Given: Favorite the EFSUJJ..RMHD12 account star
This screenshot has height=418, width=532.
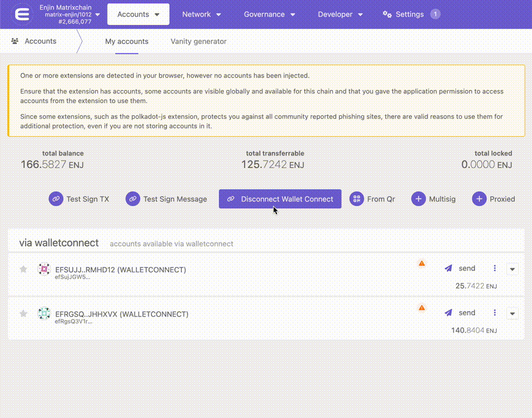Looking at the screenshot, I should pos(23,269).
